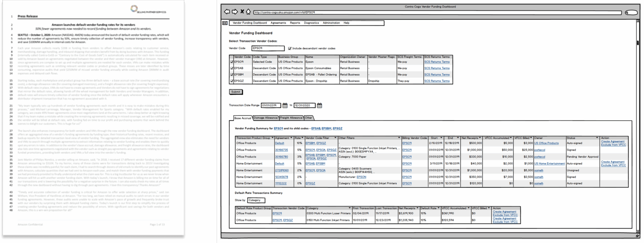Open agreement 30166735 link
This screenshot has height=243, width=644.
[281, 150]
